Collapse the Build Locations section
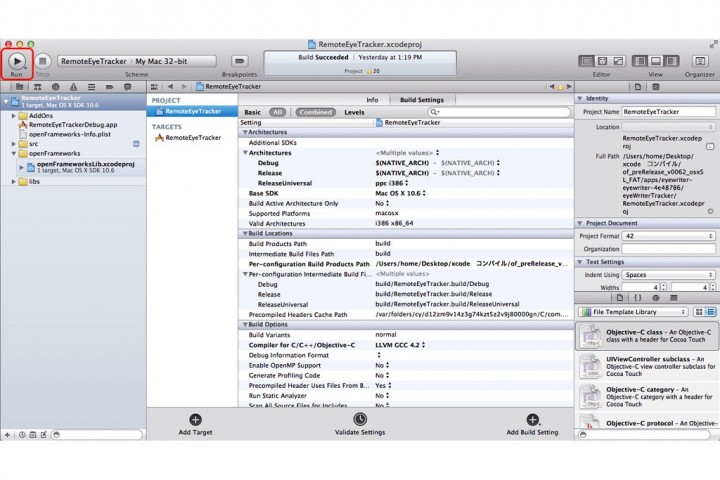This screenshot has height=480, width=720. point(244,233)
